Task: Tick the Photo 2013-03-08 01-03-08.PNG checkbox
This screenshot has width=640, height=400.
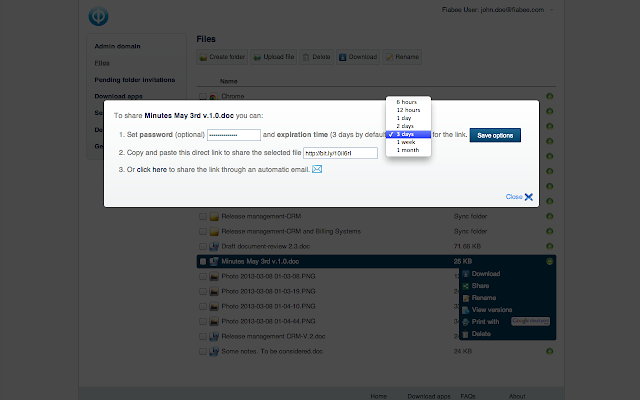Action: pyautogui.click(x=203, y=276)
